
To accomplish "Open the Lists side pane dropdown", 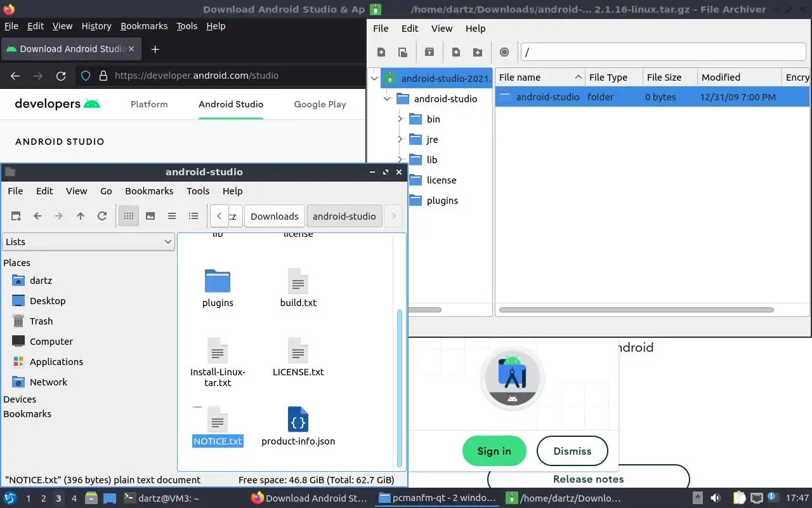I will point(89,241).
